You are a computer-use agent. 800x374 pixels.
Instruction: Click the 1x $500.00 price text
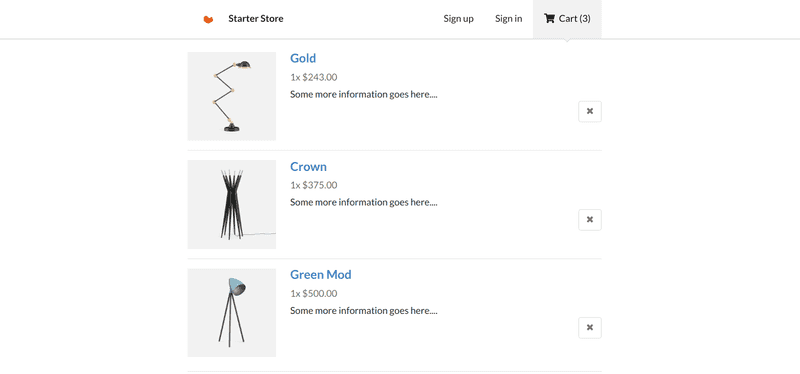tap(314, 294)
